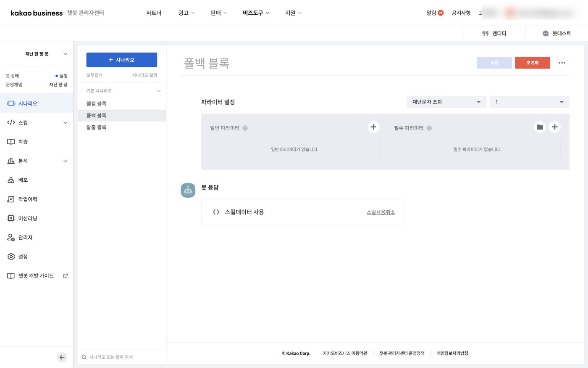Open the 판매 top menu

pos(219,13)
